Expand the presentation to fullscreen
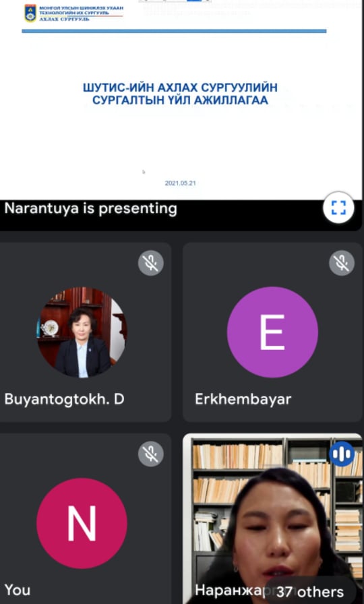Screen dimensions: 364x604 point(338,208)
